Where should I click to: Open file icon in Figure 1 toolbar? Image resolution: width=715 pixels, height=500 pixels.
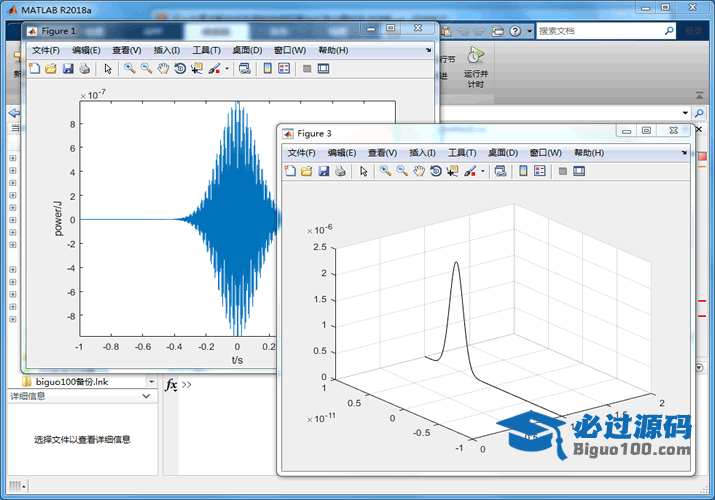tap(51, 69)
